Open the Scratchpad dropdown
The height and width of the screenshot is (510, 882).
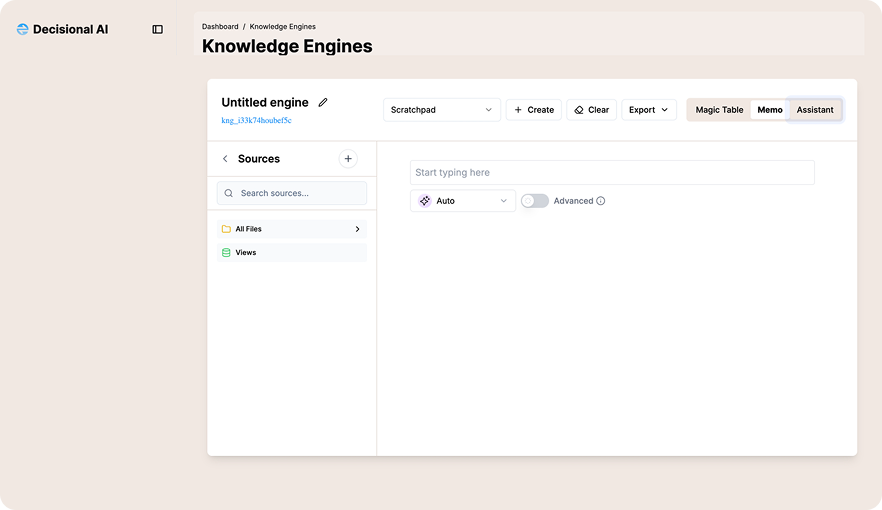(442, 110)
